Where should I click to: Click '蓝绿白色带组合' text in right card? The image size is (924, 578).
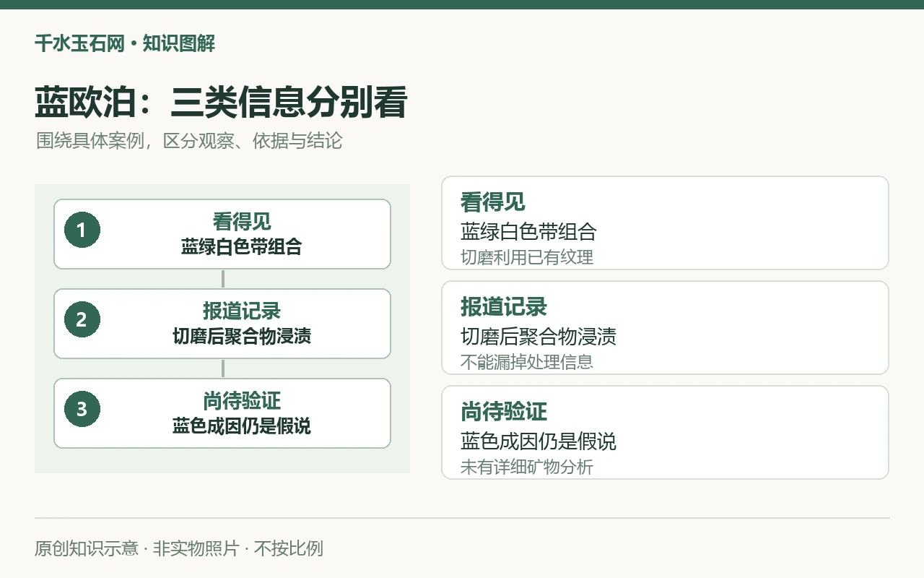pos(528,232)
